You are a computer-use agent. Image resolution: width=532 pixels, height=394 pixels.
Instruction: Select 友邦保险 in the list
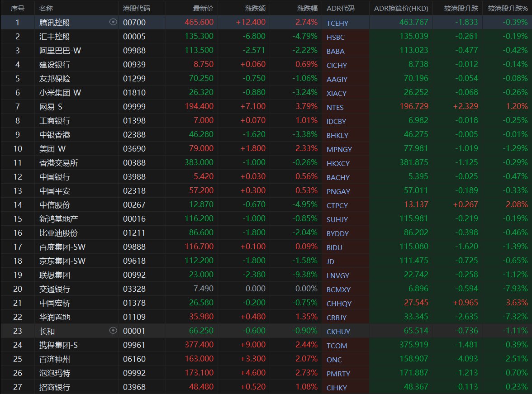coord(55,79)
